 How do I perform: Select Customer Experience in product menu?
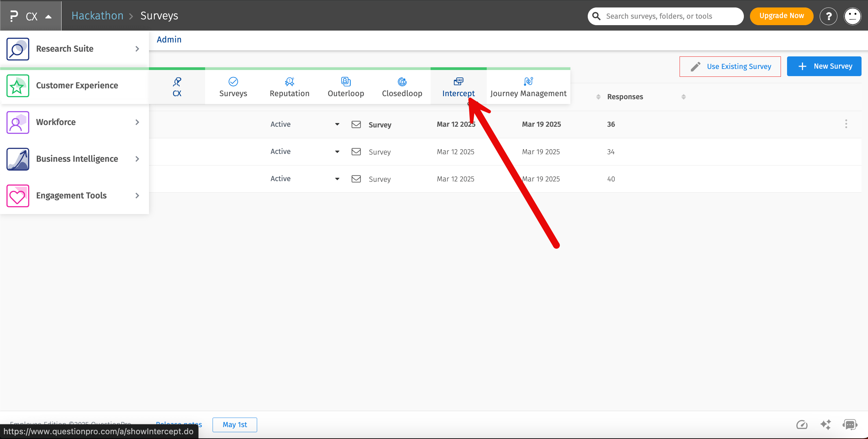77,86
